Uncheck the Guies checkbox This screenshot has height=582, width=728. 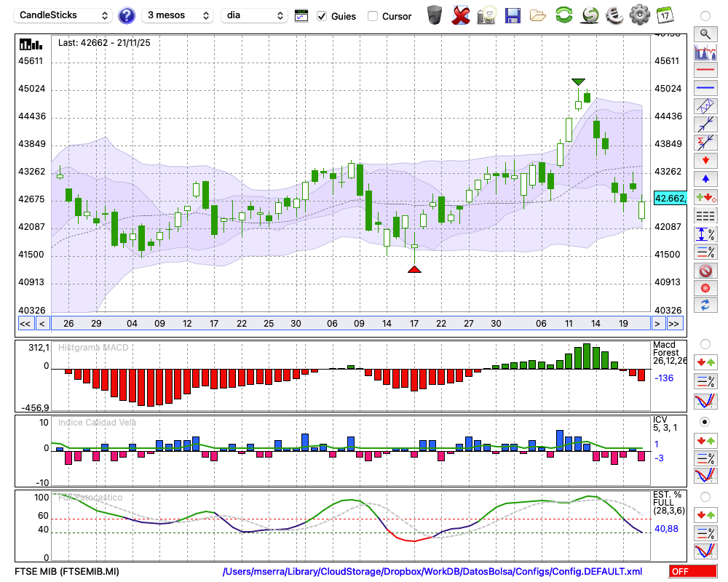tap(322, 16)
